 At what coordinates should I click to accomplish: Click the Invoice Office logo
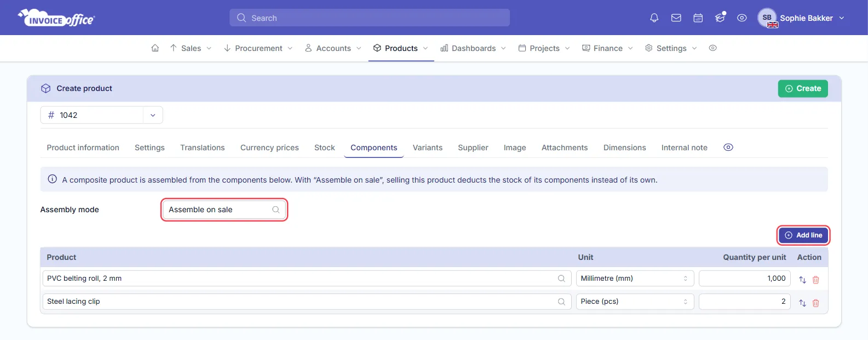(56, 18)
